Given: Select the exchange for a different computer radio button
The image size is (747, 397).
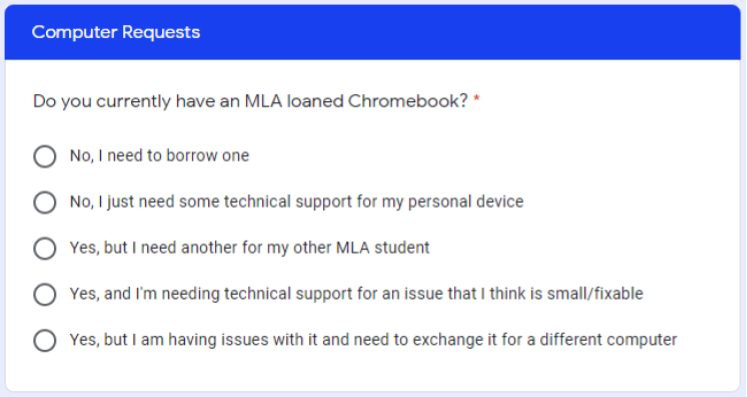Looking at the screenshot, I should [x=45, y=341].
